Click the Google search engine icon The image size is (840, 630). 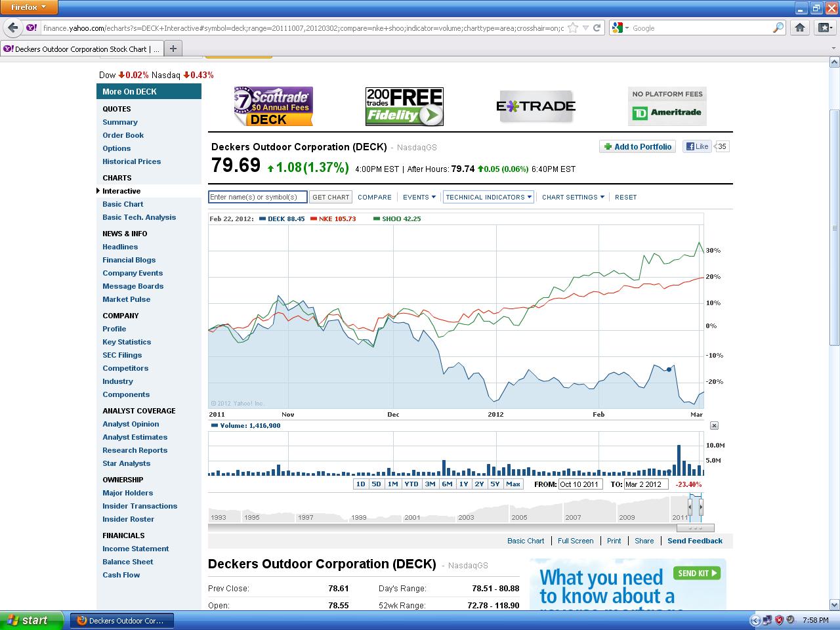click(x=617, y=28)
